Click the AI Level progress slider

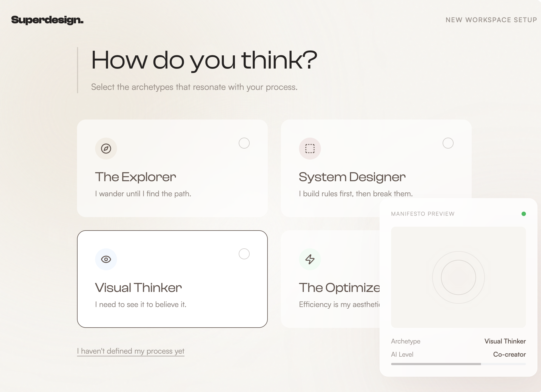pyautogui.click(x=459, y=364)
